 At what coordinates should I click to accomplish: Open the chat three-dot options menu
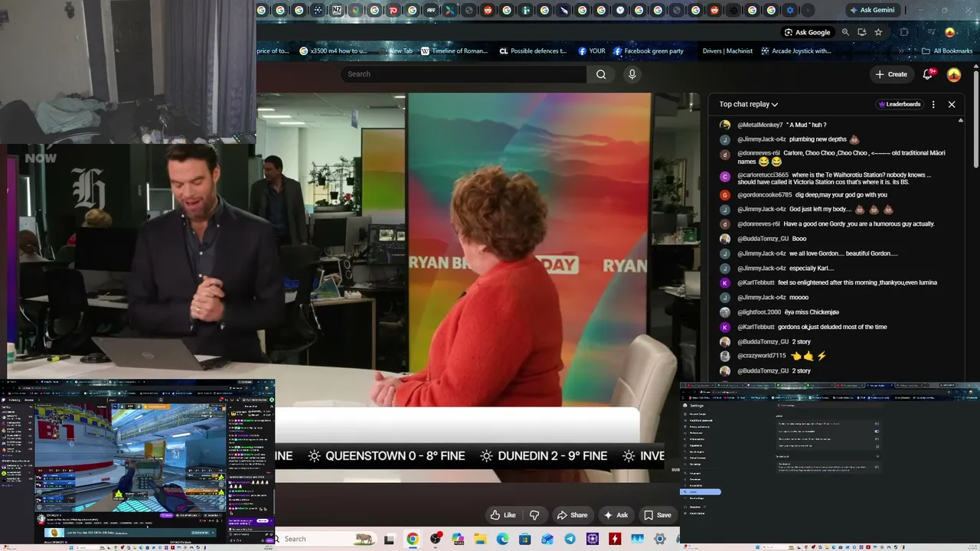[x=933, y=104]
